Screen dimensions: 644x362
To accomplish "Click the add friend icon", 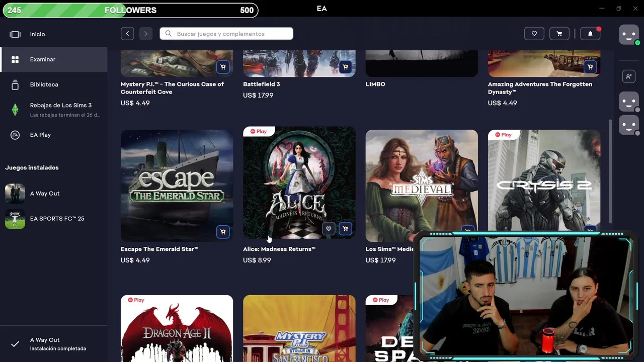I will click(x=628, y=76).
